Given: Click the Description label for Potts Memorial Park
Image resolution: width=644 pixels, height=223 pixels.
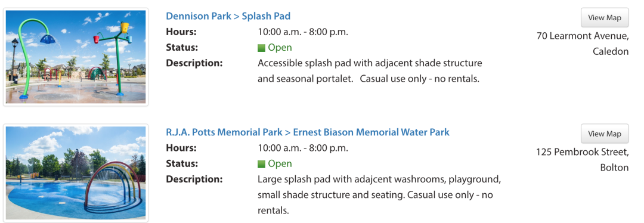Looking at the screenshot, I should click(x=194, y=179).
